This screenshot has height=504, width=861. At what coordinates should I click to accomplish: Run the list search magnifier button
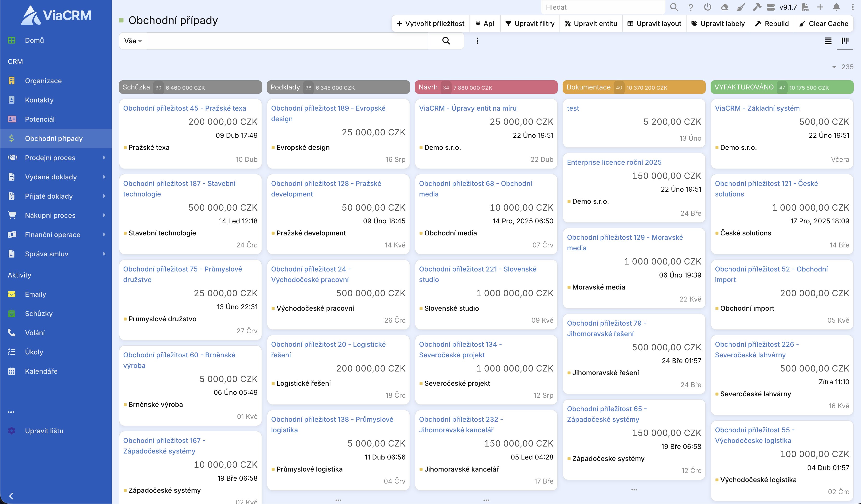click(x=446, y=41)
